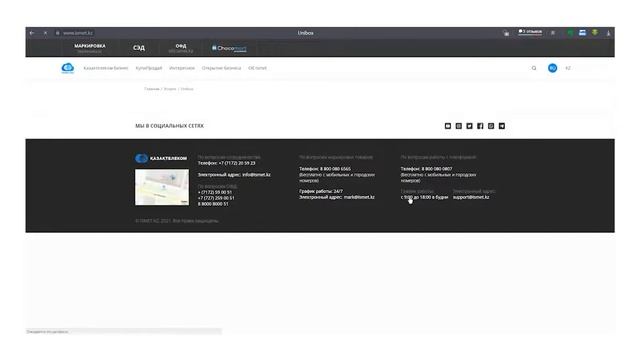The image size is (640, 360).
Task: Click the Казахтелеком footer logo
Action: [x=161, y=158]
